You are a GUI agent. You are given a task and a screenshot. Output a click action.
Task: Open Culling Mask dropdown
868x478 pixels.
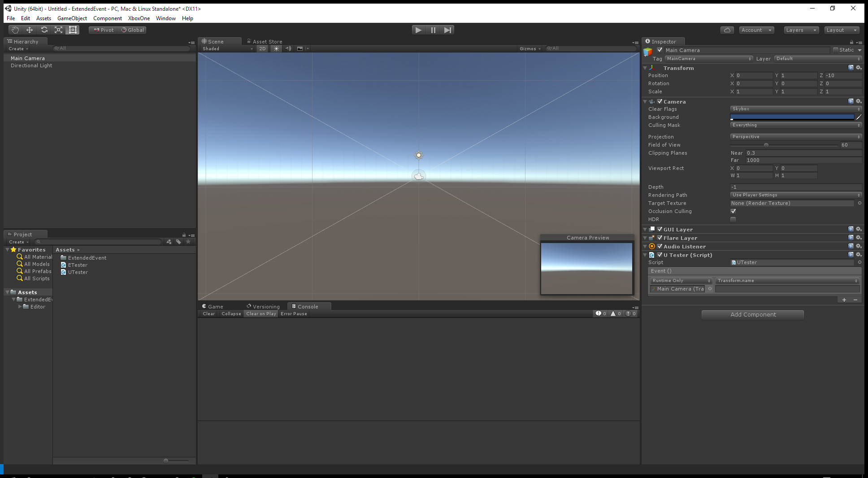point(796,125)
